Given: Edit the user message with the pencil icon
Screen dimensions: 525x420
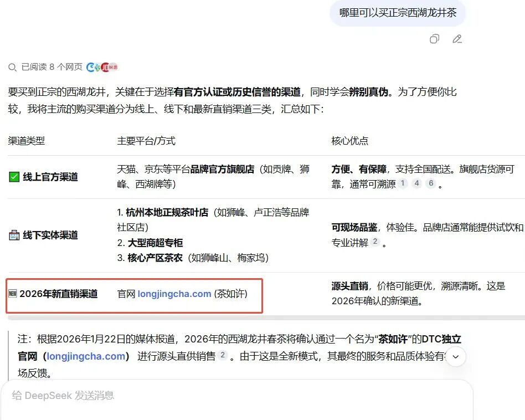Looking at the screenshot, I should 457,39.
